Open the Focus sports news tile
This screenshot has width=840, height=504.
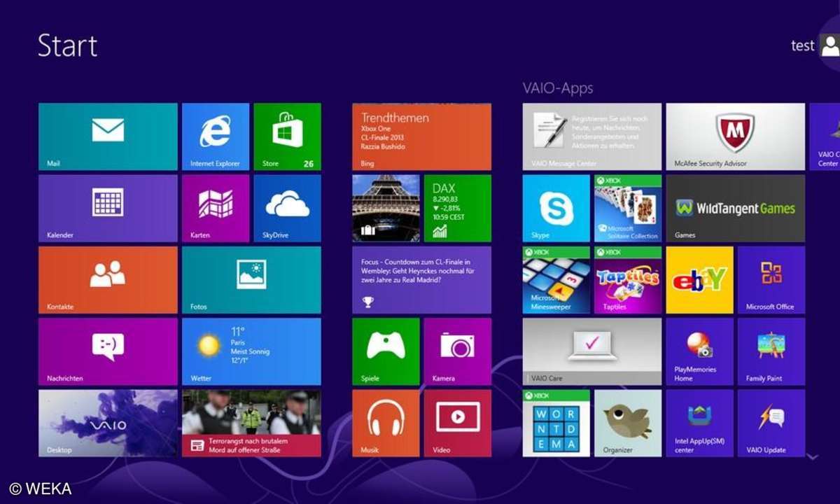[421, 280]
